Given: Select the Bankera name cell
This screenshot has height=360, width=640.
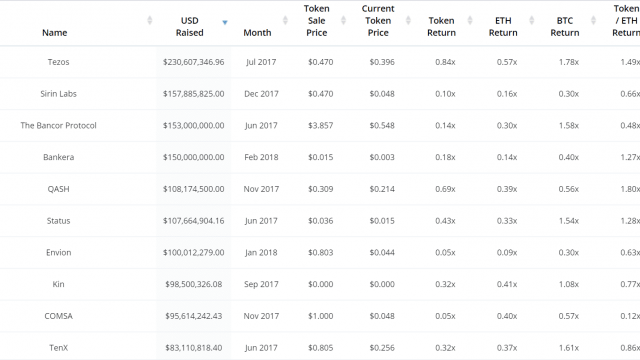Looking at the screenshot, I should coord(58,157).
